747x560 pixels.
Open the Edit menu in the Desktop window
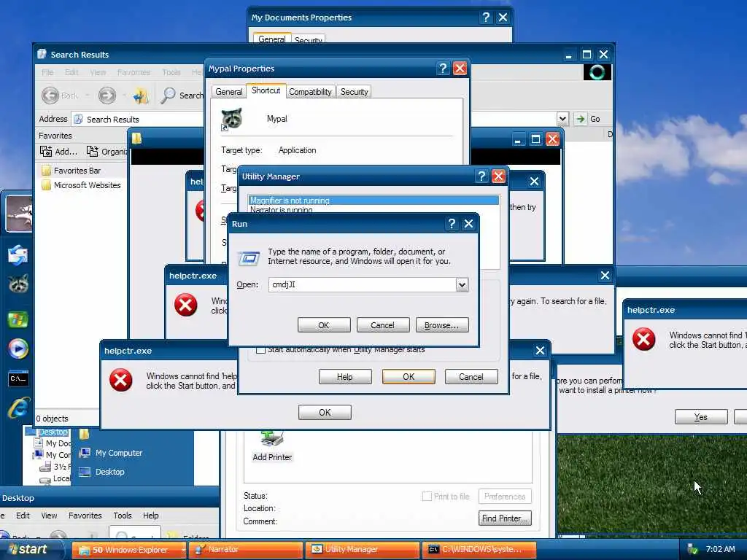(x=23, y=516)
